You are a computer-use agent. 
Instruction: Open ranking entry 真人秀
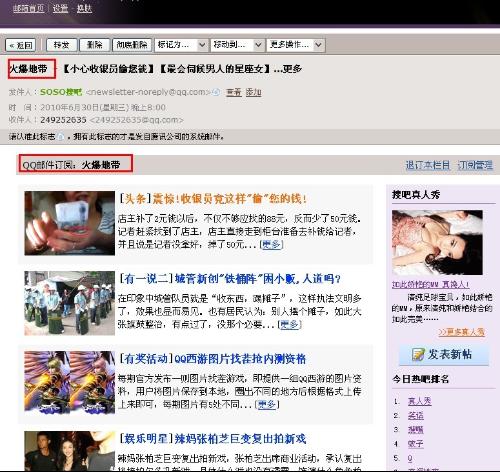click(419, 401)
